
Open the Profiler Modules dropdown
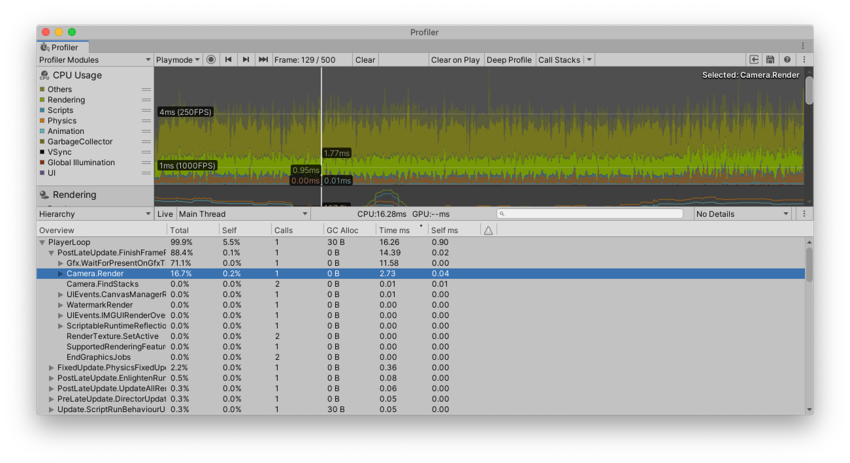(x=95, y=60)
